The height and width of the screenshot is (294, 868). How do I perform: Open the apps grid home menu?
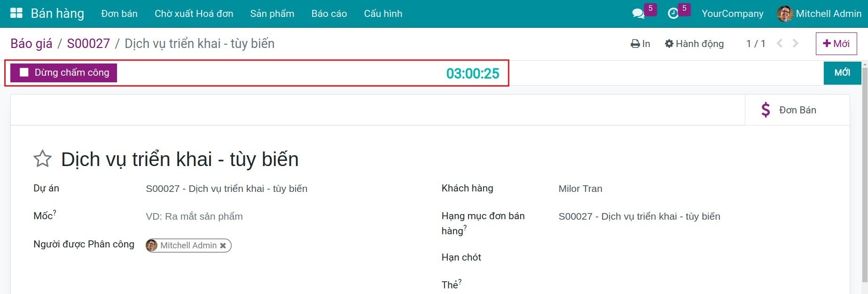coord(16,13)
